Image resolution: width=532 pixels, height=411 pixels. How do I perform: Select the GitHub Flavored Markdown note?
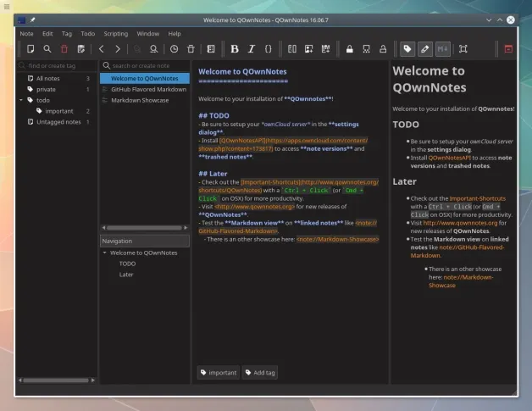(148, 89)
